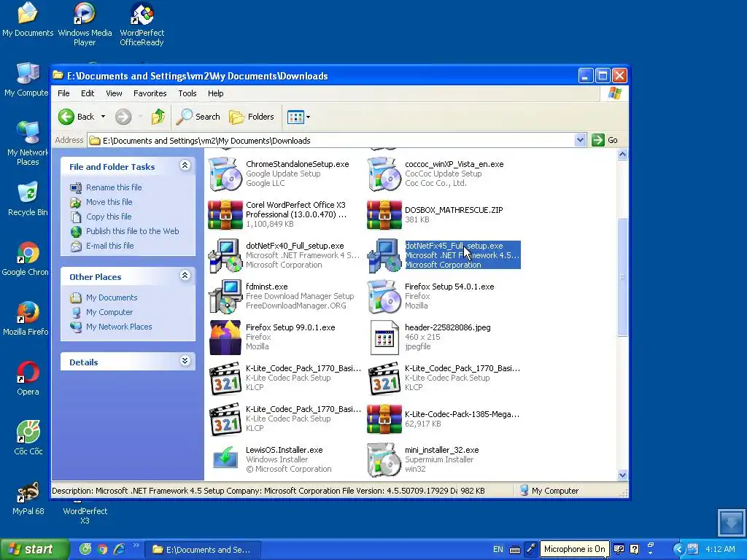Select LewisOS.Installer.exe file name
Viewport: 747px width, 560px height.
tap(284, 450)
